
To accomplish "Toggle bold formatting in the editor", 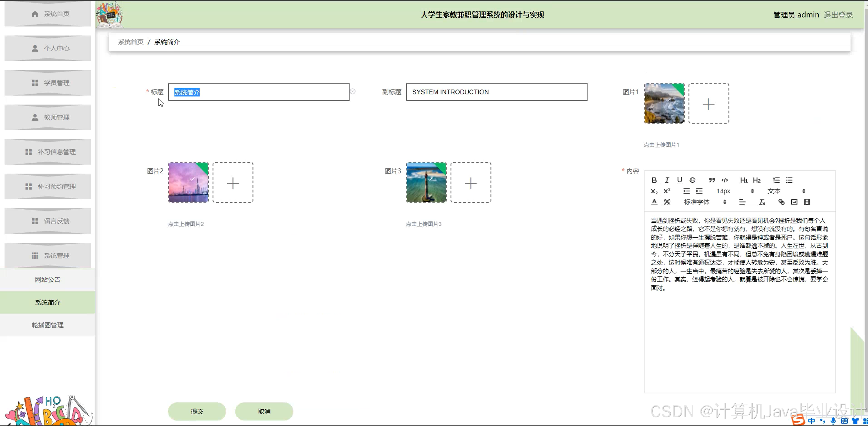I will click(x=654, y=180).
